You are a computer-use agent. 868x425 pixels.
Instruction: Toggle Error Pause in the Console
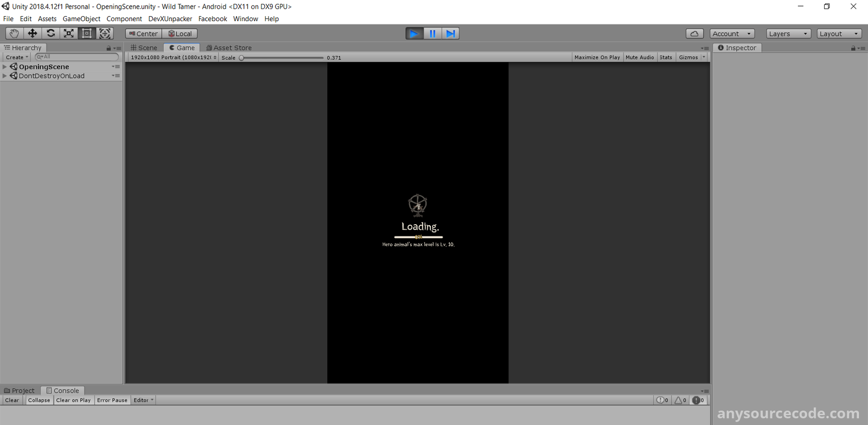pyautogui.click(x=112, y=401)
